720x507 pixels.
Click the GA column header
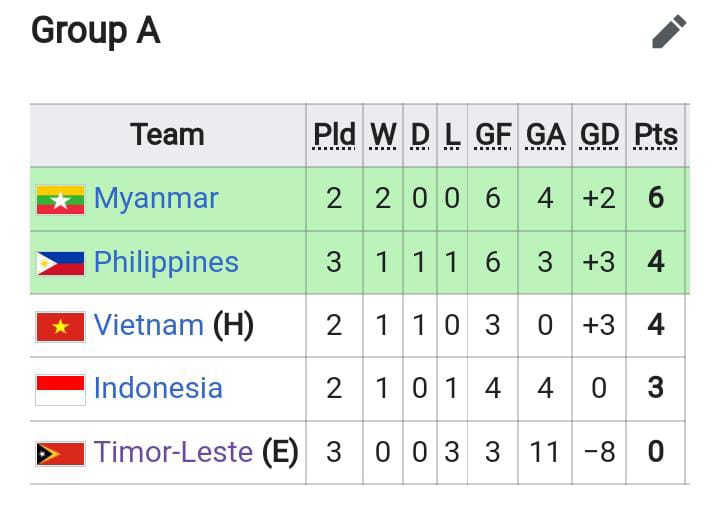click(x=545, y=135)
